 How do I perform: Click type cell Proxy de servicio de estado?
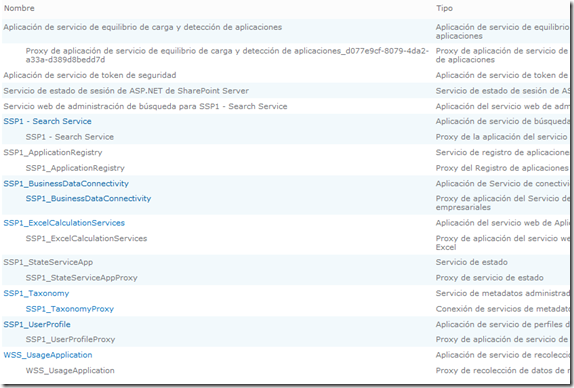coord(489,277)
